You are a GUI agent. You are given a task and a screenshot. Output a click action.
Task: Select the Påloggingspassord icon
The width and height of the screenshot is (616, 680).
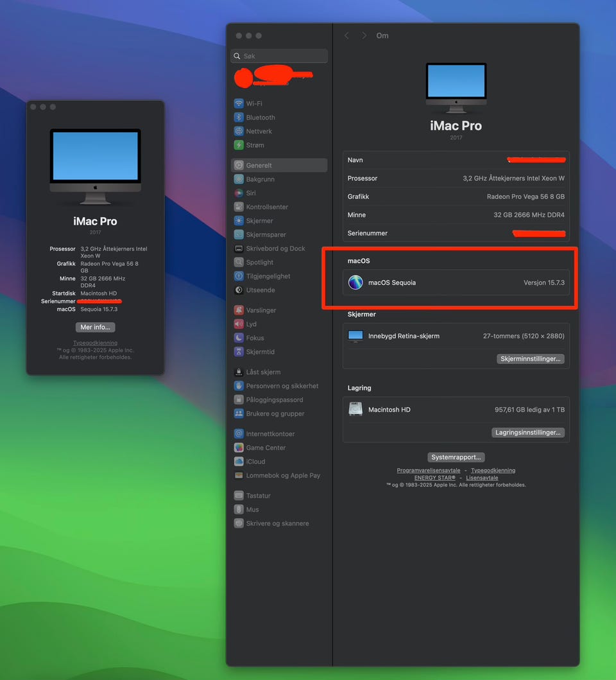click(239, 400)
